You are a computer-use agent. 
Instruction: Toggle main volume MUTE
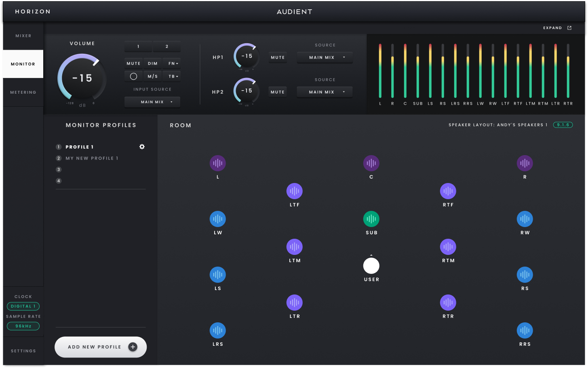click(x=133, y=63)
